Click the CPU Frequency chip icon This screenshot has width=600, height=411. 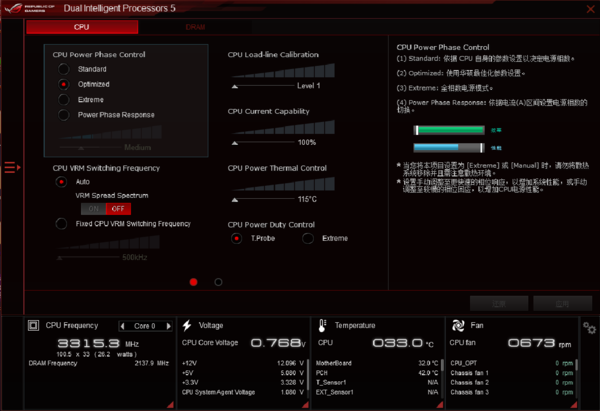click(x=33, y=325)
